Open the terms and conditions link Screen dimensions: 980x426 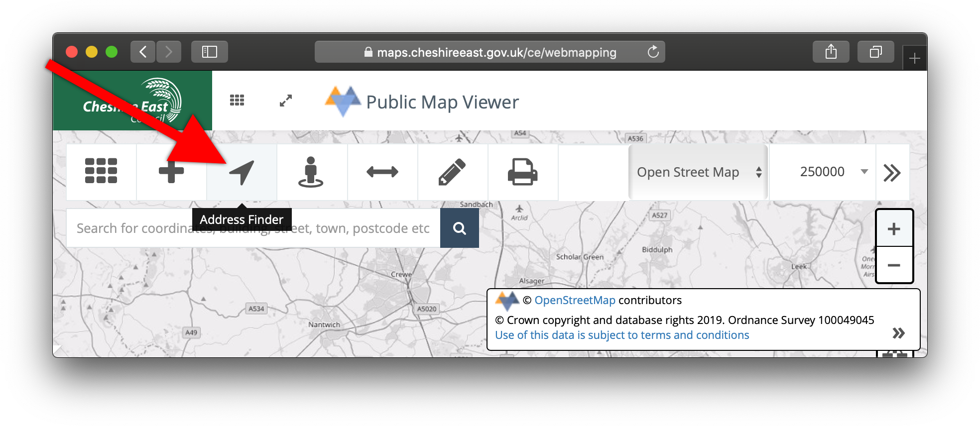622,335
